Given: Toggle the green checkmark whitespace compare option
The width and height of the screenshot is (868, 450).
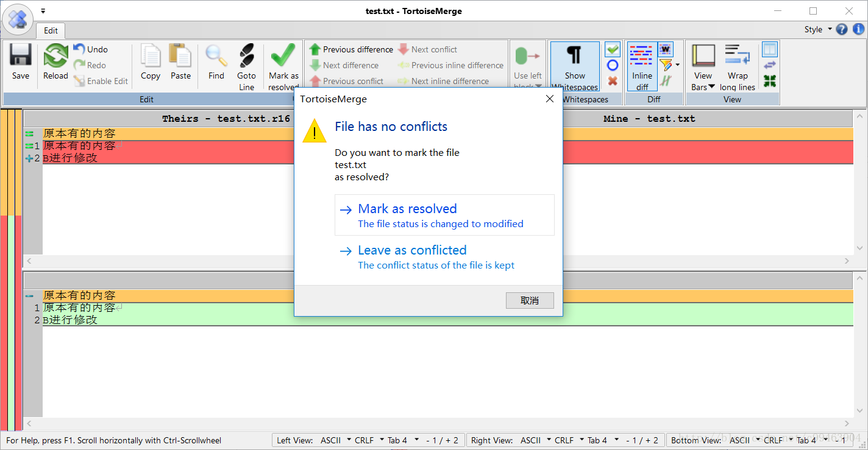Looking at the screenshot, I should click(x=613, y=49).
